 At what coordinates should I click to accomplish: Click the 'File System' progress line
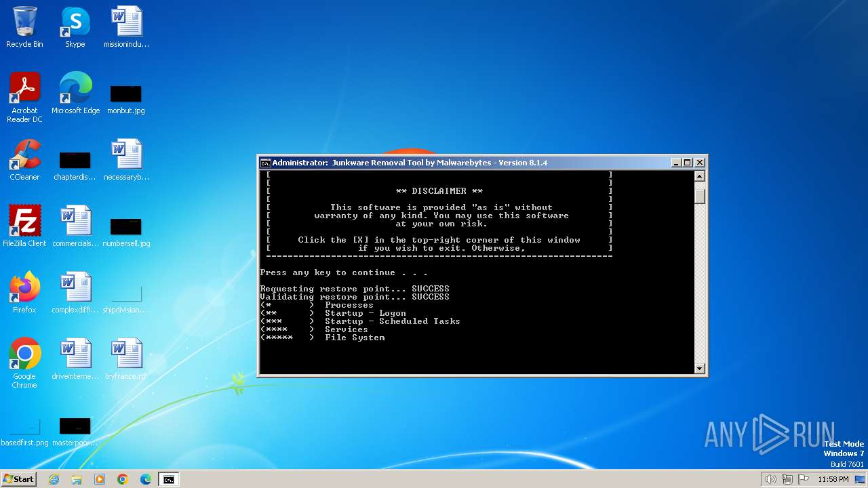coord(322,338)
